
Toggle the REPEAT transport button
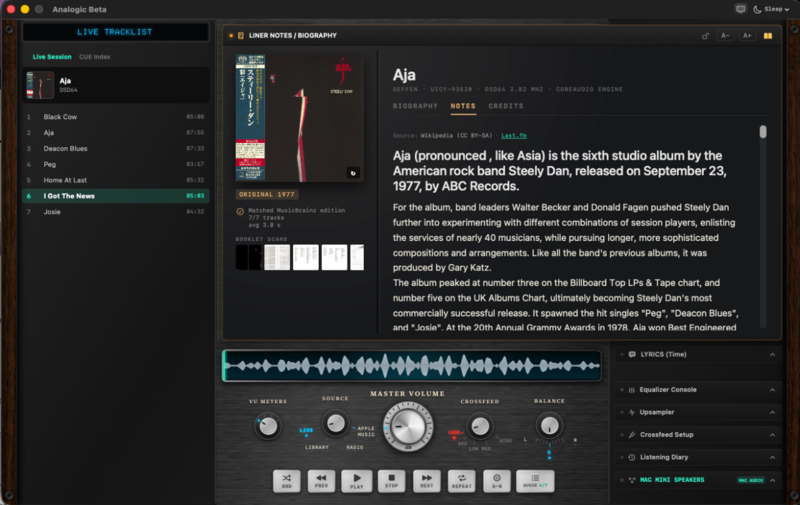(462, 481)
